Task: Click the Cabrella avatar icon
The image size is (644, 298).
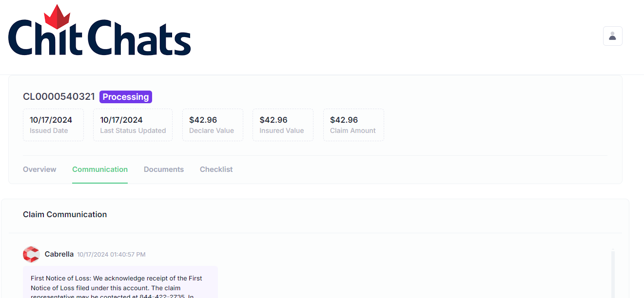Action: [31, 254]
